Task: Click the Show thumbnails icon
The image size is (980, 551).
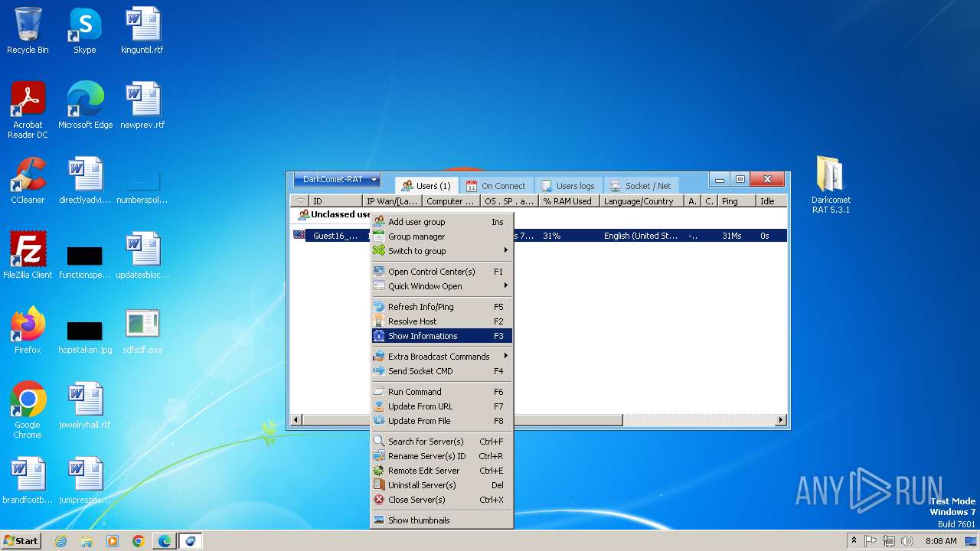Action: (x=378, y=520)
